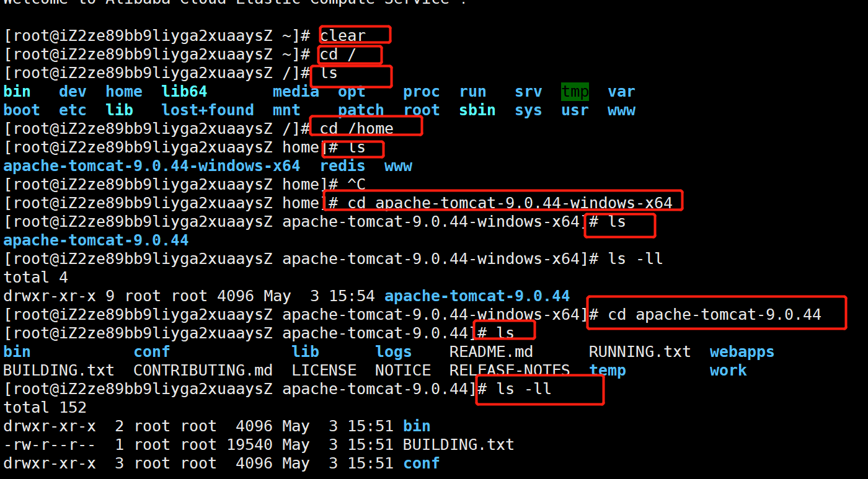The height and width of the screenshot is (479, 868).
Task: Select the 'work' directory entry
Action: pos(728,371)
